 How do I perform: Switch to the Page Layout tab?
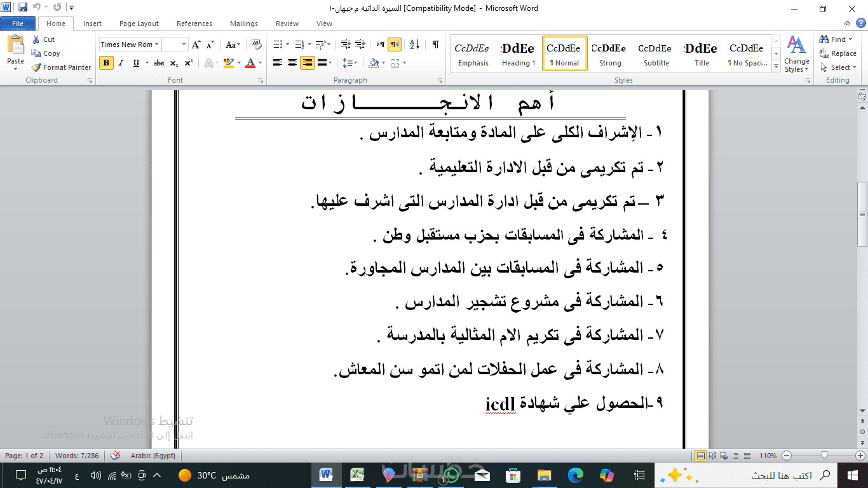coord(139,24)
